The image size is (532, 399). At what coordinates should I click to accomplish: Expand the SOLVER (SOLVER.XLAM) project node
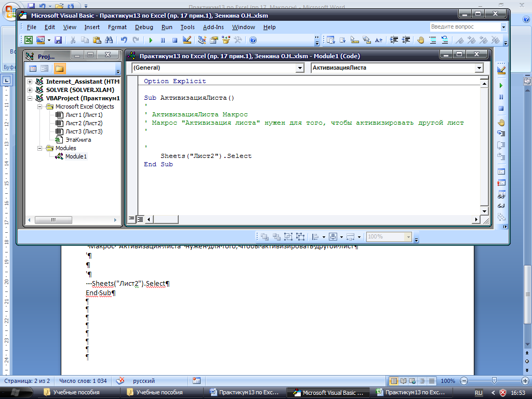30,90
